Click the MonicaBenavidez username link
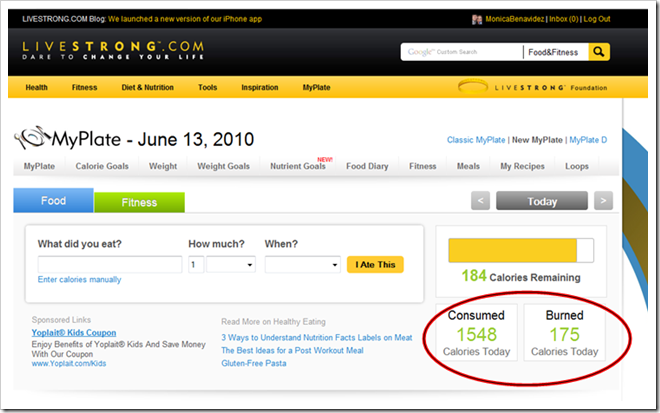Viewport: 660px width, 413px height. (x=514, y=19)
